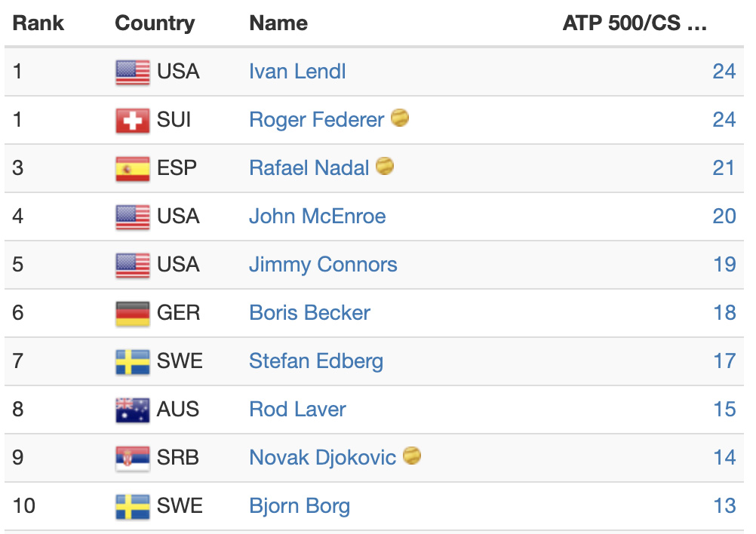Open Bjorn Borg's title count 13

click(724, 505)
